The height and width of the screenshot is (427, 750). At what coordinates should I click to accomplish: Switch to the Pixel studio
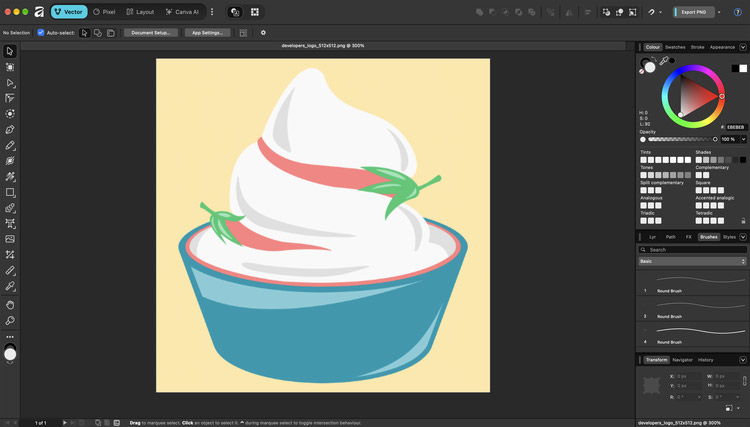[104, 12]
